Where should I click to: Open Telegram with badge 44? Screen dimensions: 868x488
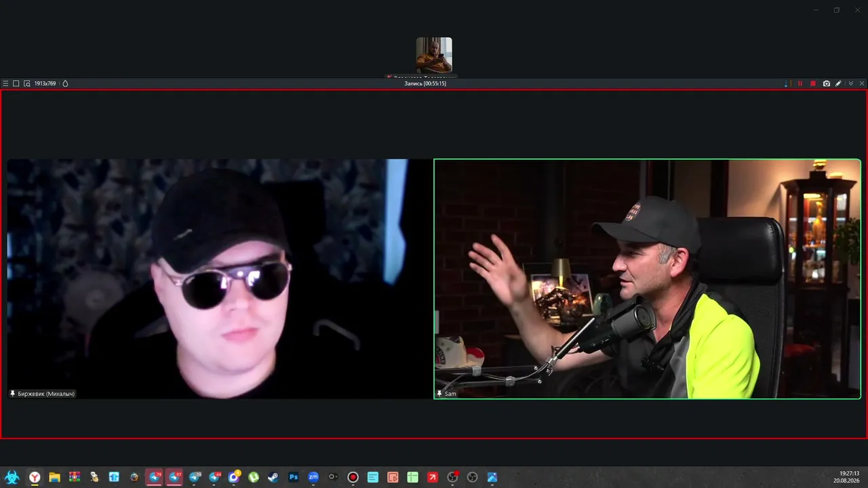click(214, 477)
